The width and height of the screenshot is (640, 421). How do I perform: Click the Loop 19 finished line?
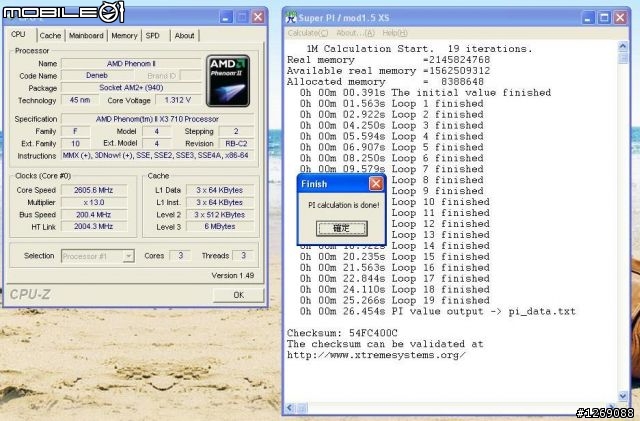click(x=395, y=301)
